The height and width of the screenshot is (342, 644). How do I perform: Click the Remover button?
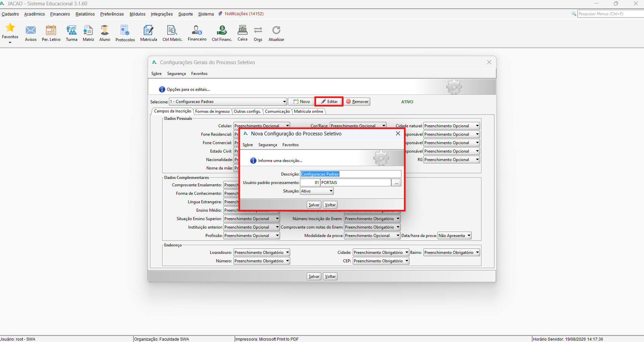(357, 102)
